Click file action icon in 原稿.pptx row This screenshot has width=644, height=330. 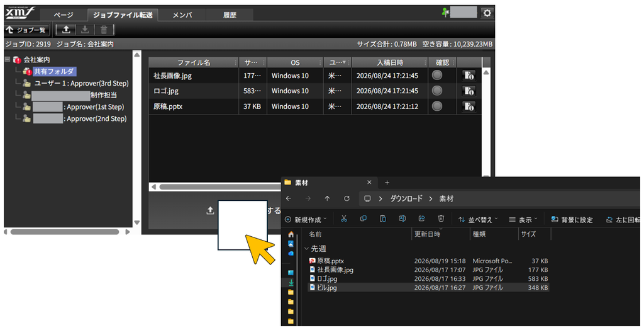point(469,106)
